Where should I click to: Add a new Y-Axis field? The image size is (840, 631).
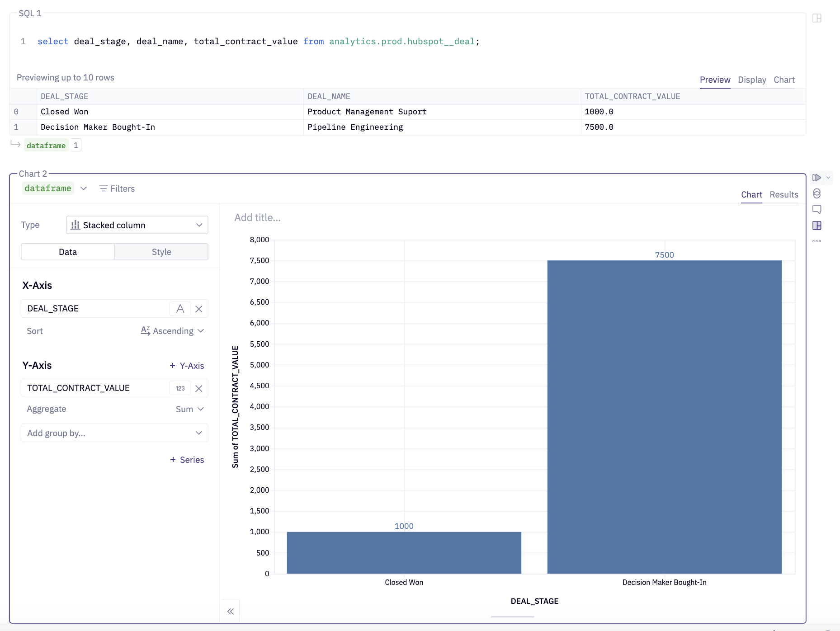click(x=187, y=365)
